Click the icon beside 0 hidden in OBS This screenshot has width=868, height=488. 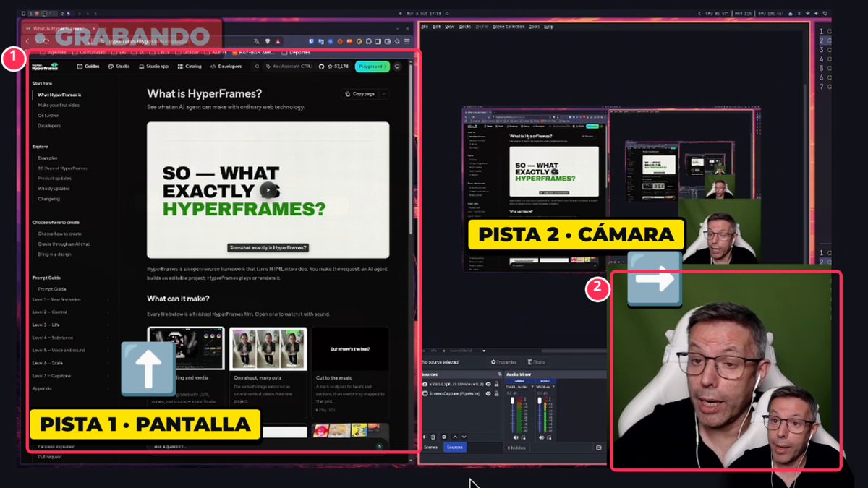click(x=599, y=448)
